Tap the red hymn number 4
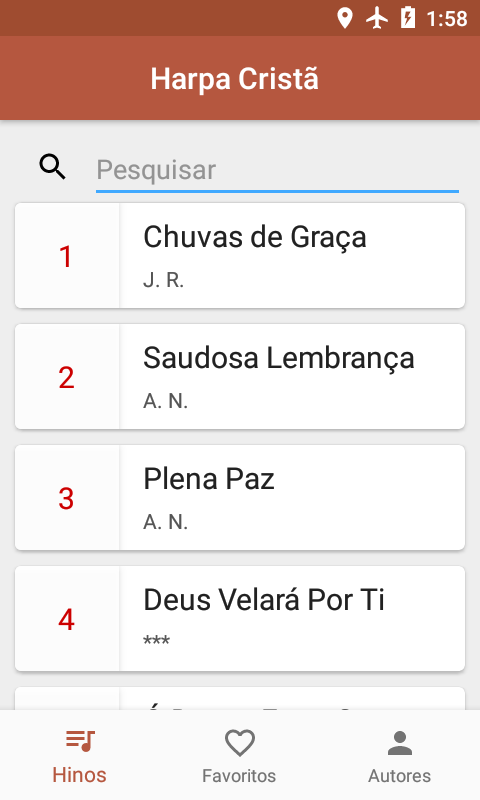 tap(66, 619)
